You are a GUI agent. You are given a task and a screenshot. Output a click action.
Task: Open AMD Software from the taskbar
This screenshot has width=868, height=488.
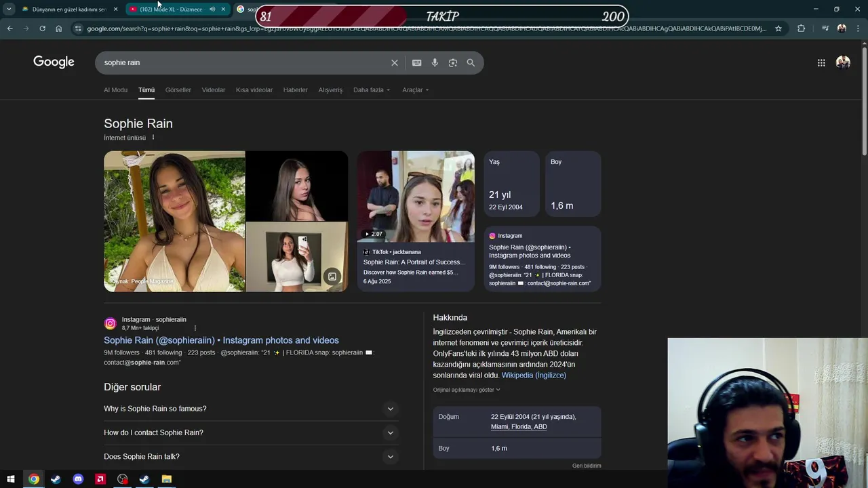pyautogui.click(x=100, y=479)
